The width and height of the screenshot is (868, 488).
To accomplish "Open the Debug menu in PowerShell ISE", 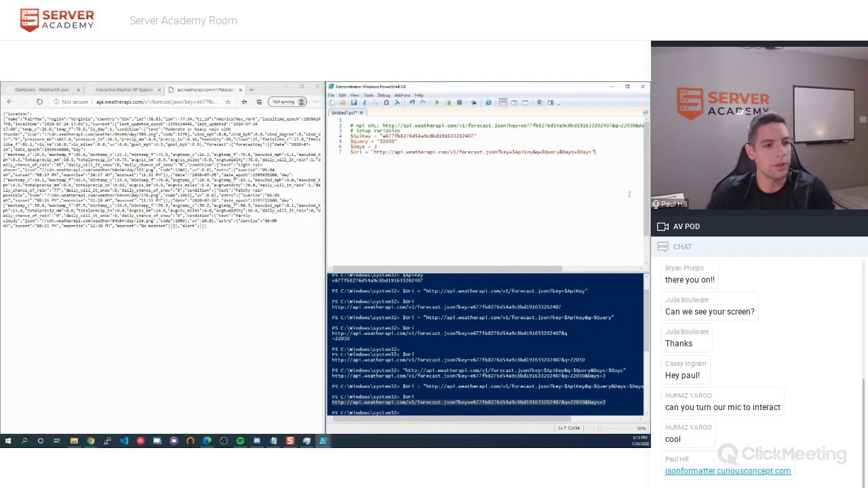I will [384, 95].
